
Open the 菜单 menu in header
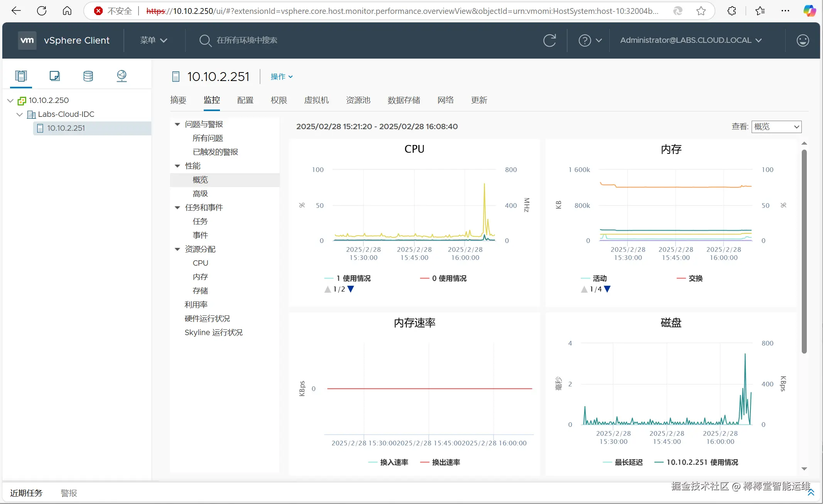[153, 40]
